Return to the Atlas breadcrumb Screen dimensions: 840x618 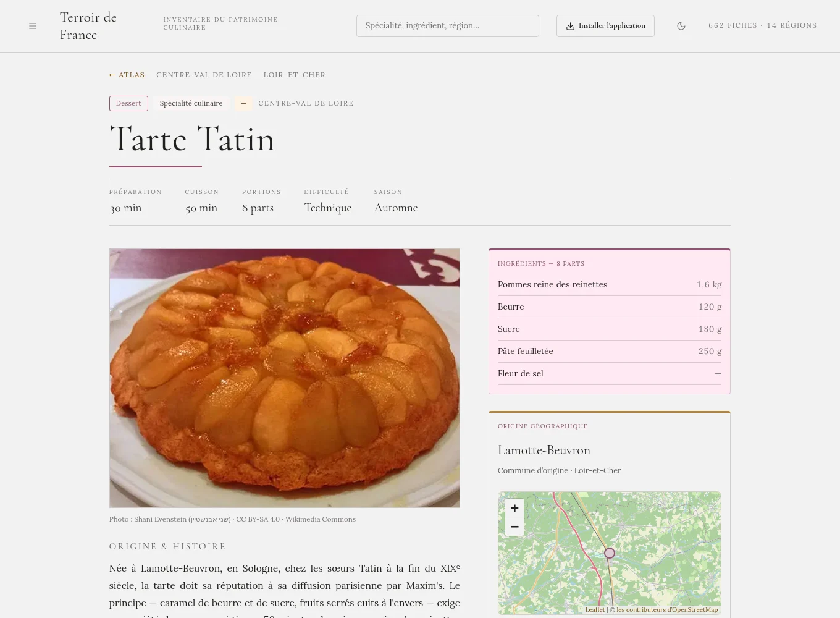click(x=127, y=75)
